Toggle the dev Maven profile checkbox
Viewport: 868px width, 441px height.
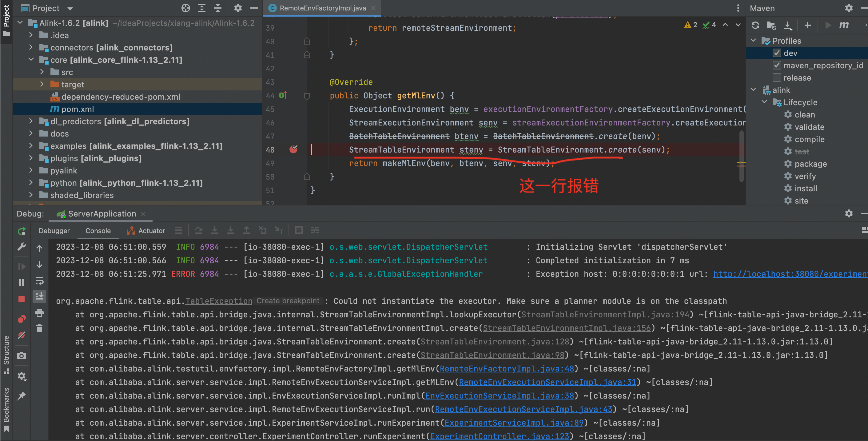click(x=777, y=53)
